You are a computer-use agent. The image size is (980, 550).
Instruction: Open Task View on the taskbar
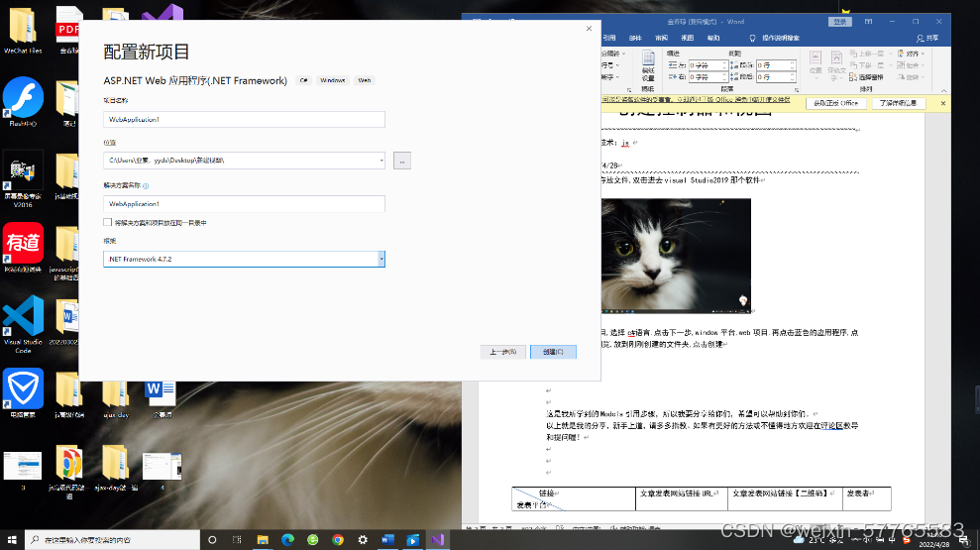[237, 540]
